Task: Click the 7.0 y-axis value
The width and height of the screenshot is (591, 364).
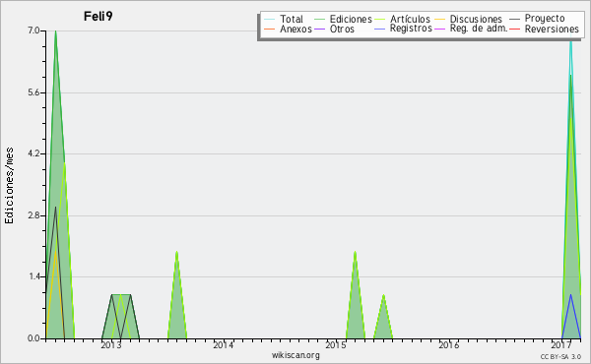Action: tap(33, 30)
